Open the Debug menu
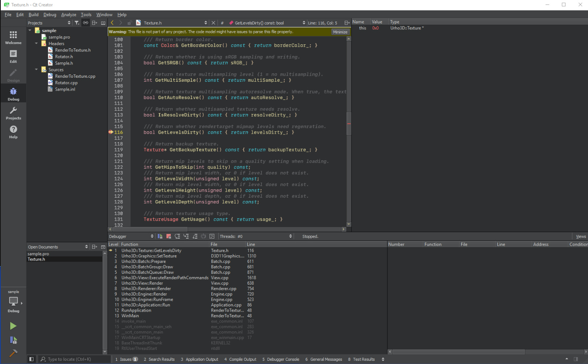 point(50,14)
